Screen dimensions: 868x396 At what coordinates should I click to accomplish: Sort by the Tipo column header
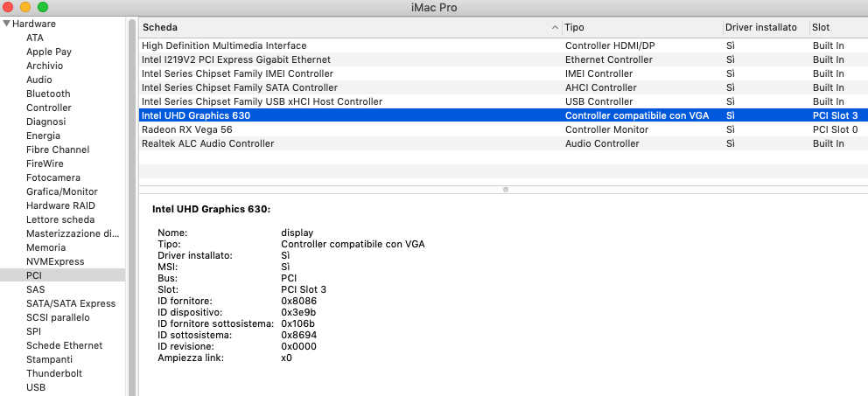pyautogui.click(x=642, y=27)
